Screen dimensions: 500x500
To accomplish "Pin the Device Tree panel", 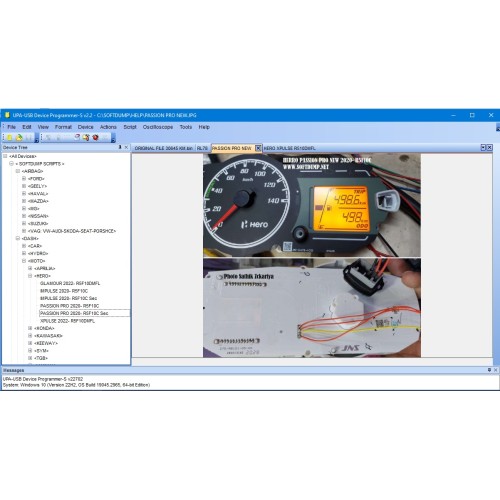I will [x=120, y=147].
